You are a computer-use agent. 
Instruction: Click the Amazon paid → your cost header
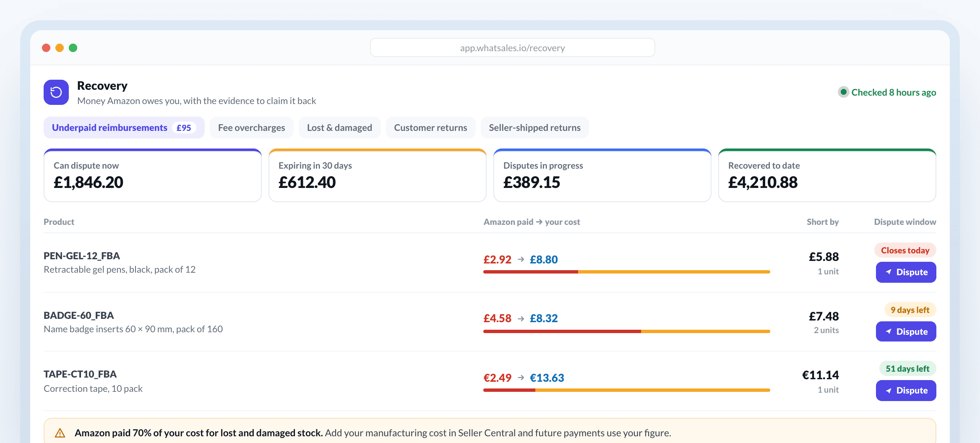click(532, 222)
